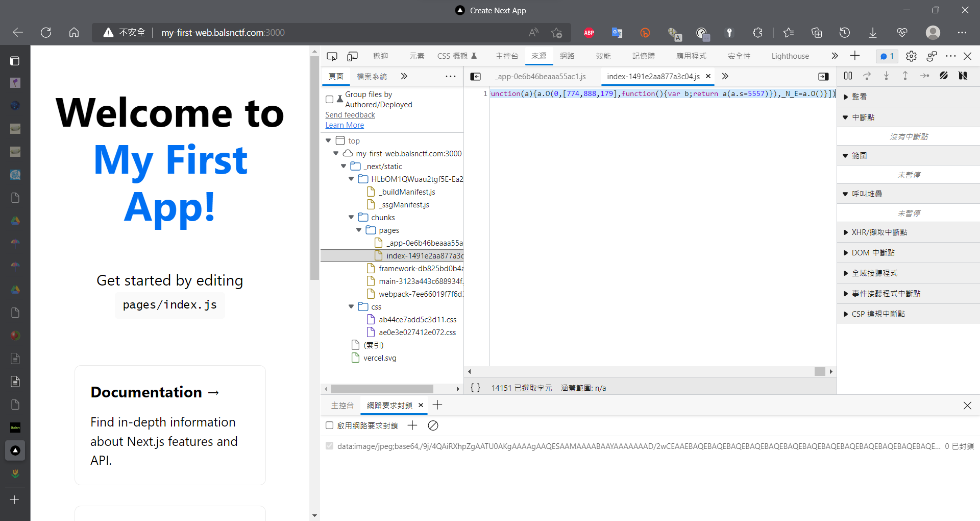980x521 pixels.
Task: Toggle device emulation icon in DevTools
Action: [352, 56]
